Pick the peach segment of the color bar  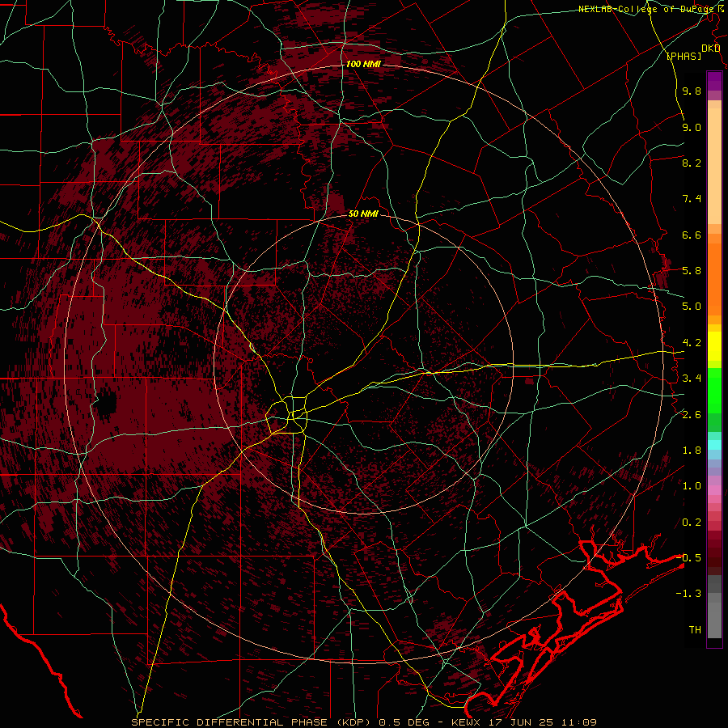[x=714, y=166]
